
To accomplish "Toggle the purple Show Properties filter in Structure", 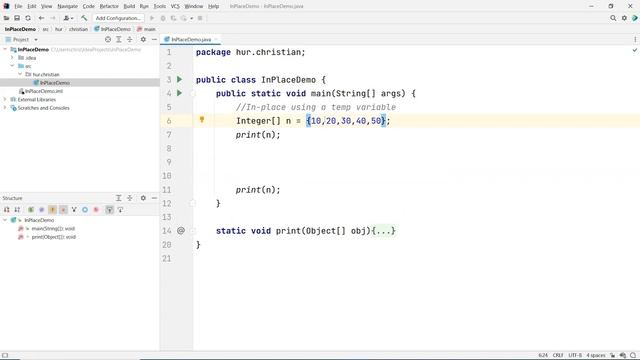I will click(x=42, y=209).
